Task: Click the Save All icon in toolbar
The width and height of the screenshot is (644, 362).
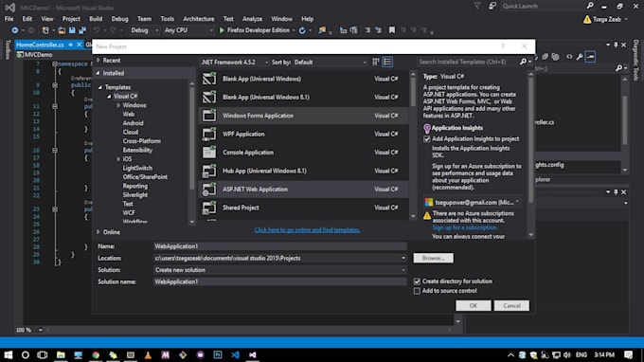Action: click(82, 30)
